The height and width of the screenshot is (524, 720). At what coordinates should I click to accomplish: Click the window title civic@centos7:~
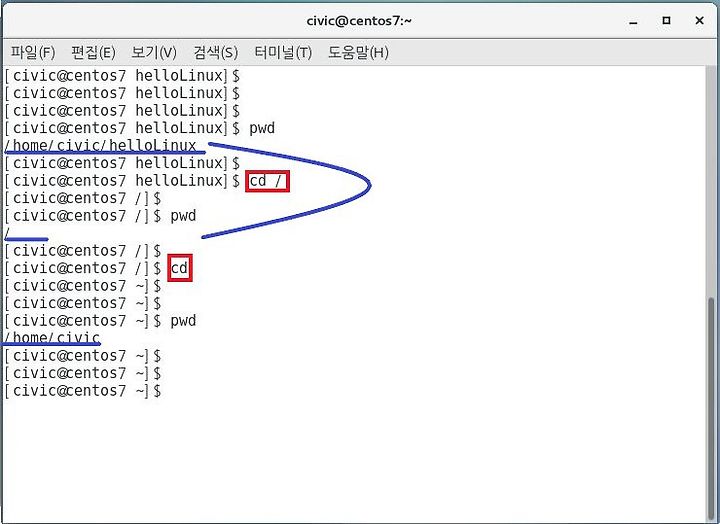point(359,21)
